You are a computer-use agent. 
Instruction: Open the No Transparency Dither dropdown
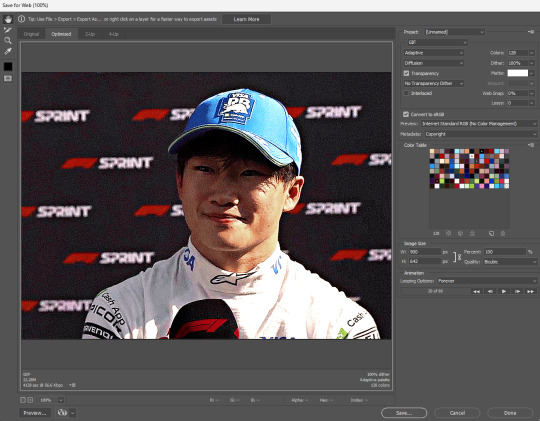[x=434, y=83]
